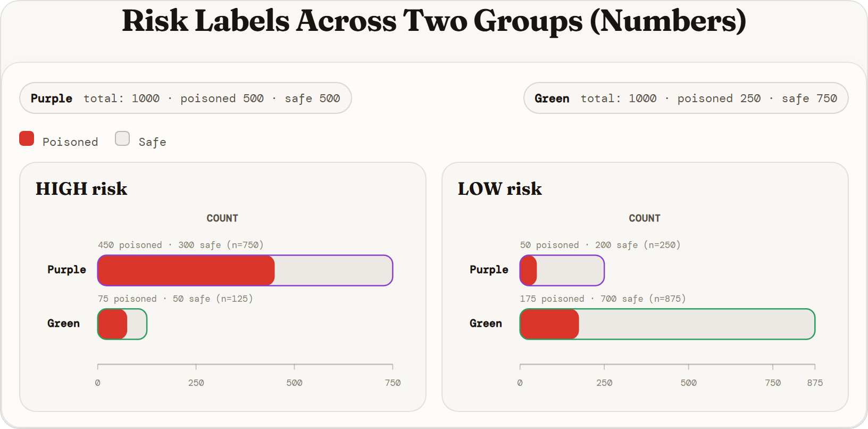Click the LOW risk panel heading
The width and height of the screenshot is (868, 429).
tap(500, 188)
